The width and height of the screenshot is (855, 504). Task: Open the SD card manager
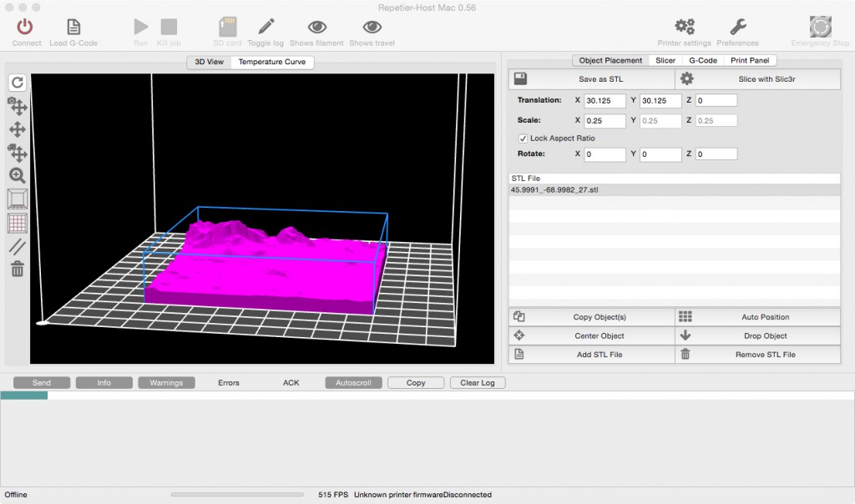tap(227, 27)
